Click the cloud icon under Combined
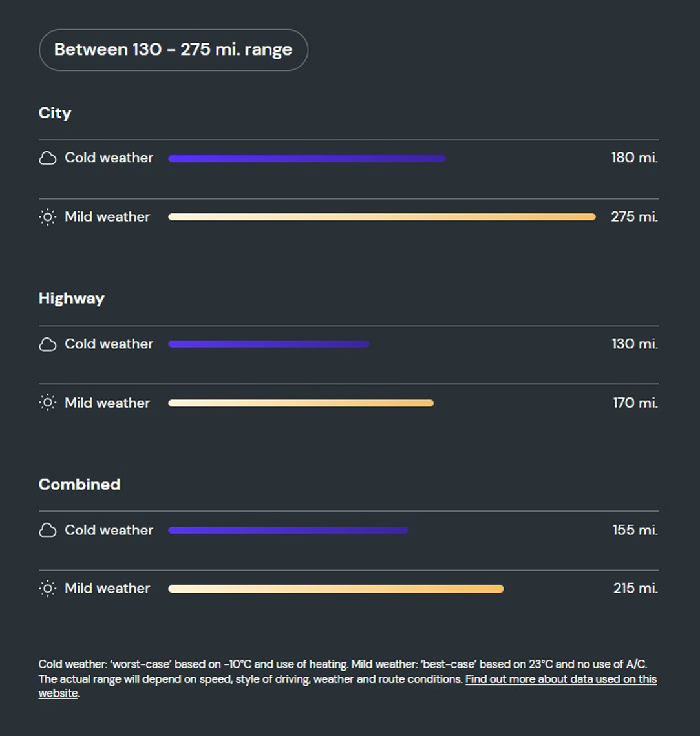This screenshot has width=700, height=736. tap(47, 531)
